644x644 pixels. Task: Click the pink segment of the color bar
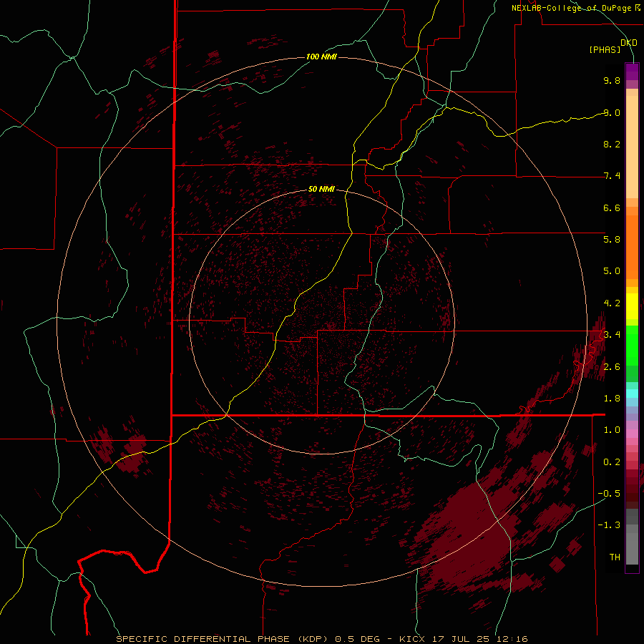coord(632,434)
